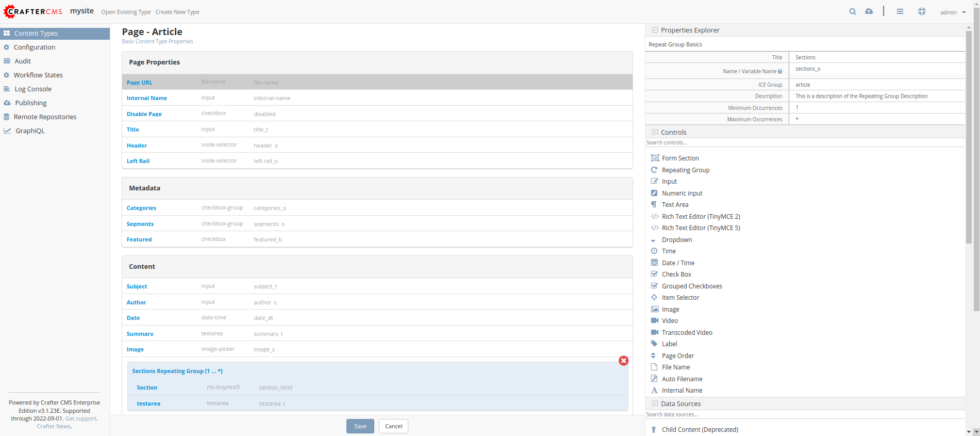Screen dimensions: 980x436
Task: Delete the Sections Repeating Group with red X
Action: [x=624, y=361]
